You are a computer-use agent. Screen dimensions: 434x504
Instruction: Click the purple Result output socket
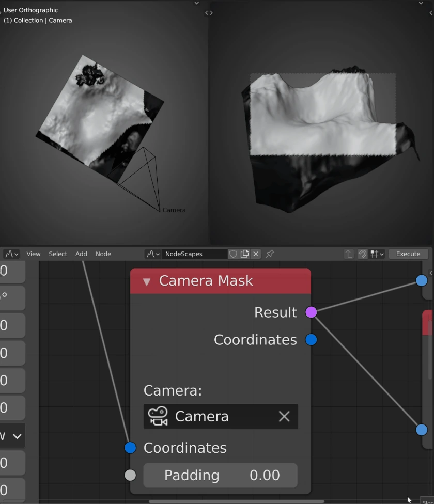pyautogui.click(x=311, y=312)
